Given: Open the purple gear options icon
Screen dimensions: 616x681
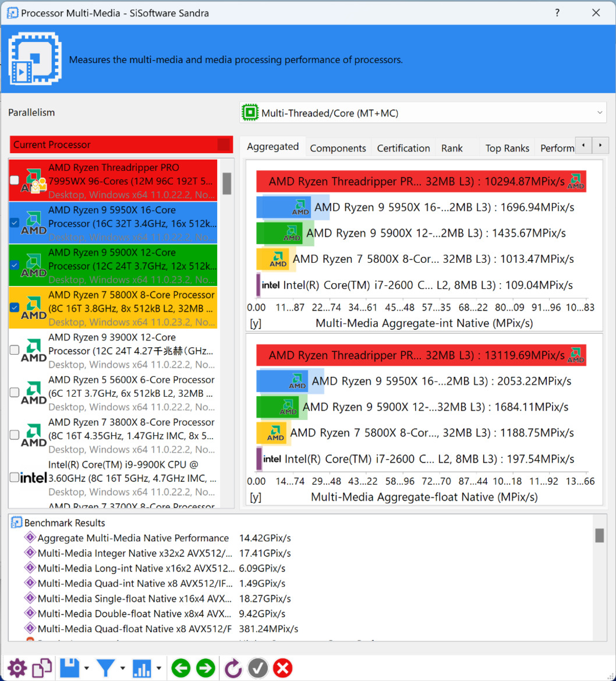Looking at the screenshot, I should pos(17,668).
